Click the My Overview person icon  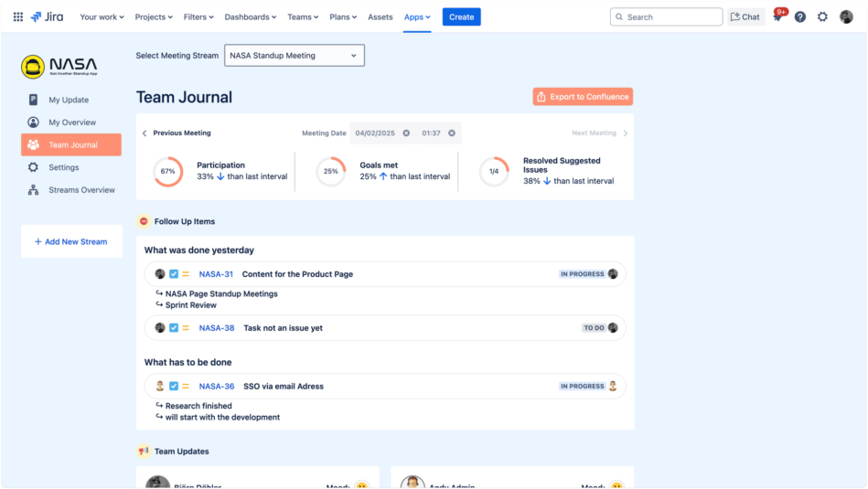coord(33,122)
